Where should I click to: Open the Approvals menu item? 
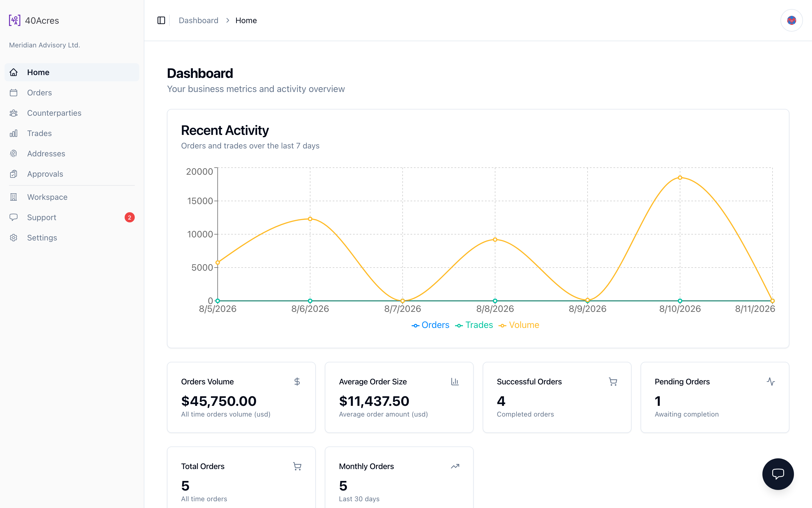click(x=72, y=174)
